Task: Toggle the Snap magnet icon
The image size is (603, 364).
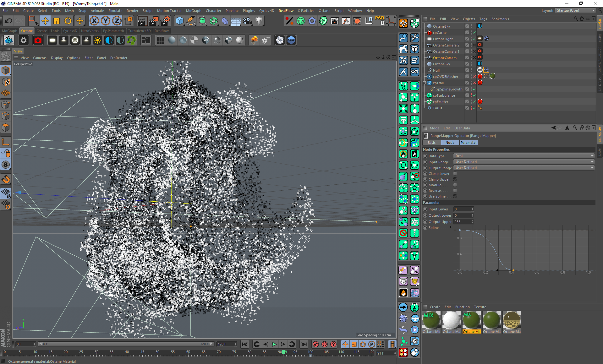Action: (6, 179)
